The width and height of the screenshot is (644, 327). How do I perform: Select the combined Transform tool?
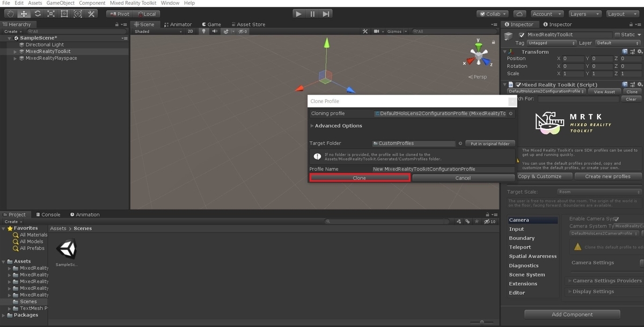click(x=77, y=13)
